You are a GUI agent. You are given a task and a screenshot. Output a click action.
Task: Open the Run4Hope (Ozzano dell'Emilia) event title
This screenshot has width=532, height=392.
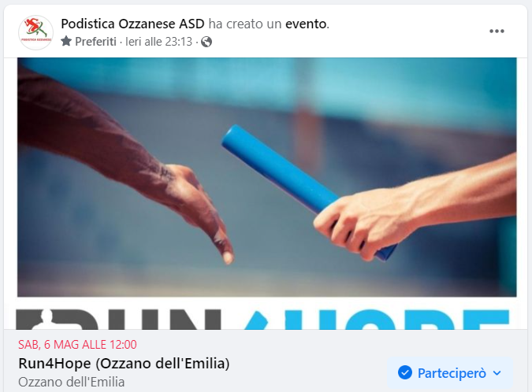124,363
